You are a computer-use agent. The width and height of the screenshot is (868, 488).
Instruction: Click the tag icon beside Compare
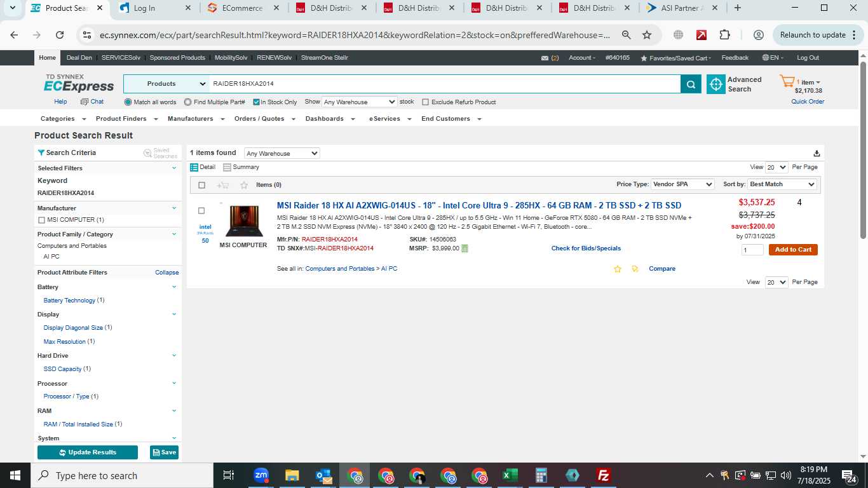click(635, 269)
